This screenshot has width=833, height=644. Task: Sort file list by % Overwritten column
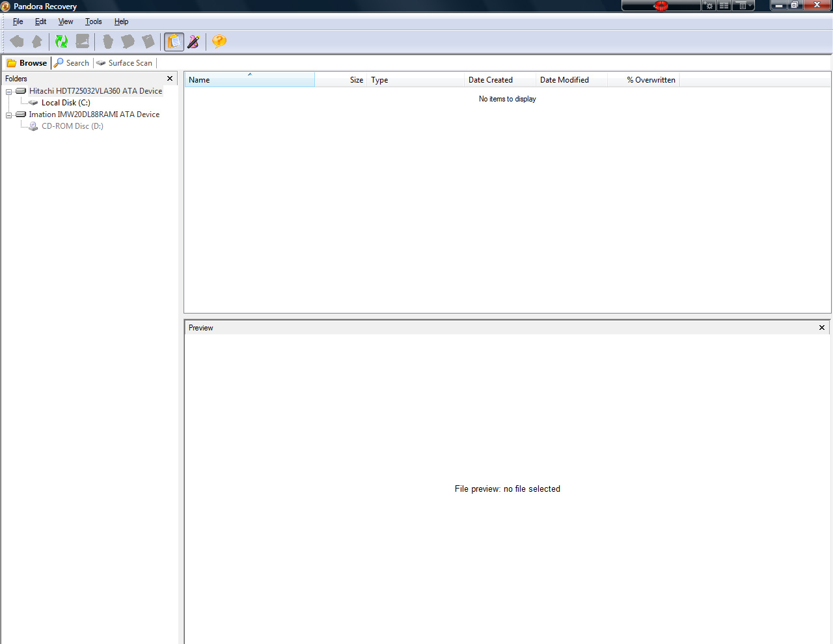[x=643, y=80]
